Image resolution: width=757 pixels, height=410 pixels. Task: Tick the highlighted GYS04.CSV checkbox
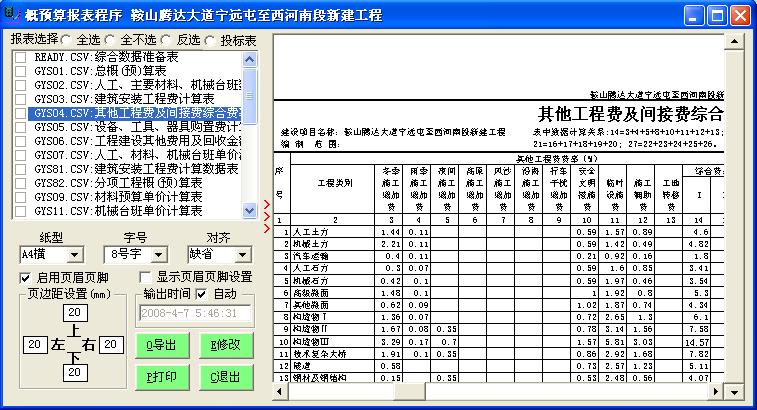tap(20, 113)
